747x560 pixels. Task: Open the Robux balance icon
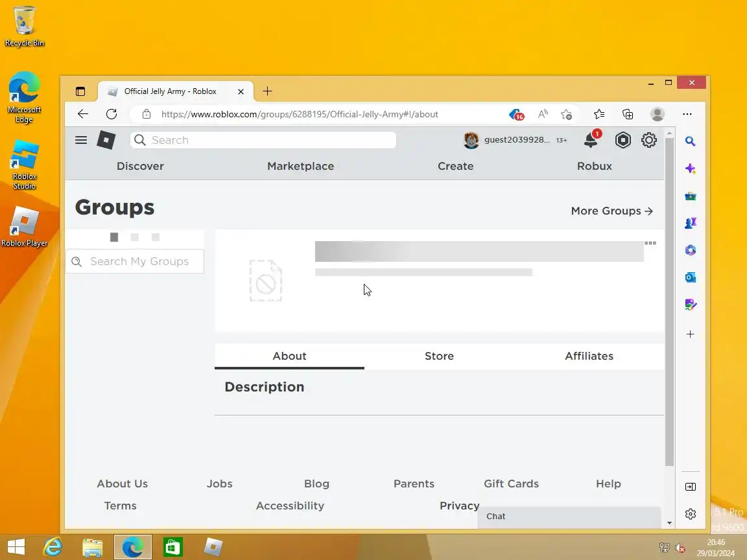pos(622,140)
